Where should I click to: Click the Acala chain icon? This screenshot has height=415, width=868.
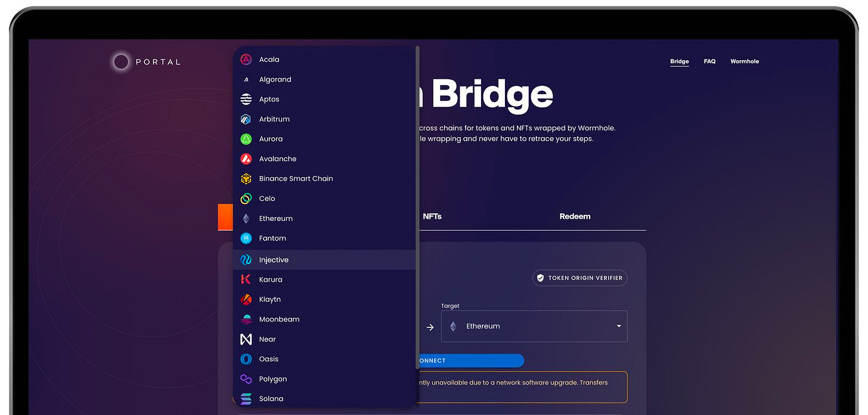tap(246, 60)
